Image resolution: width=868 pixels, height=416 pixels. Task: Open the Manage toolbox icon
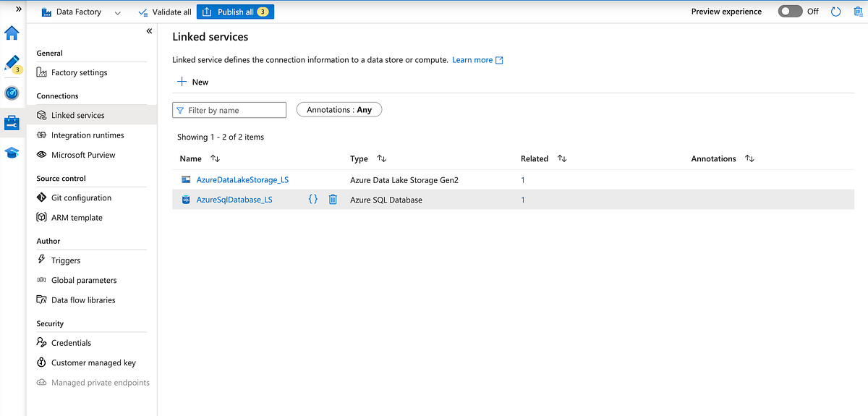tap(12, 123)
